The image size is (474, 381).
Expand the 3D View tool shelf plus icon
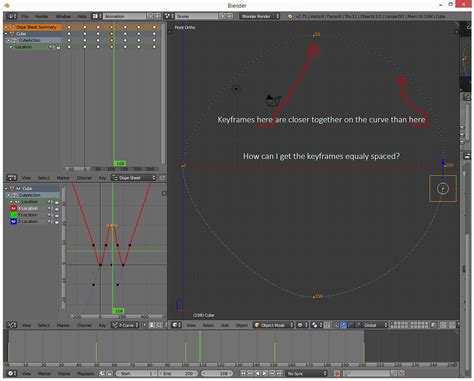pos(170,31)
